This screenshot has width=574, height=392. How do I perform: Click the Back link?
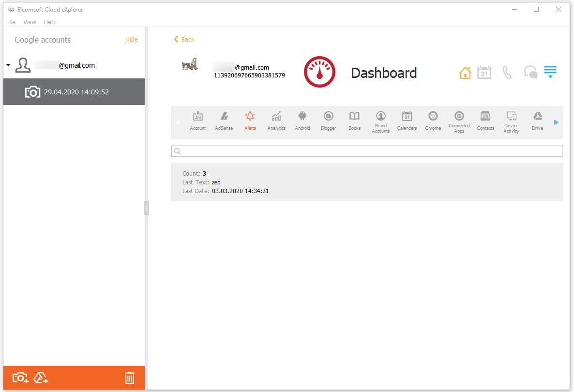pos(184,39)
